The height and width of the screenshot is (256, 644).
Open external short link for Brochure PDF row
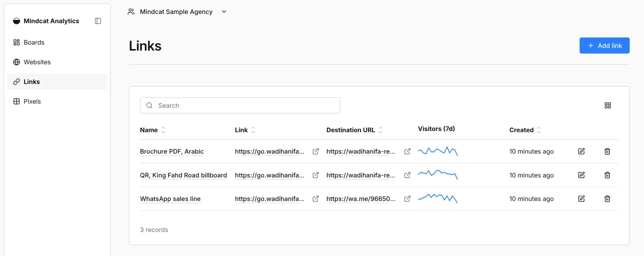[x=316, y=151]
